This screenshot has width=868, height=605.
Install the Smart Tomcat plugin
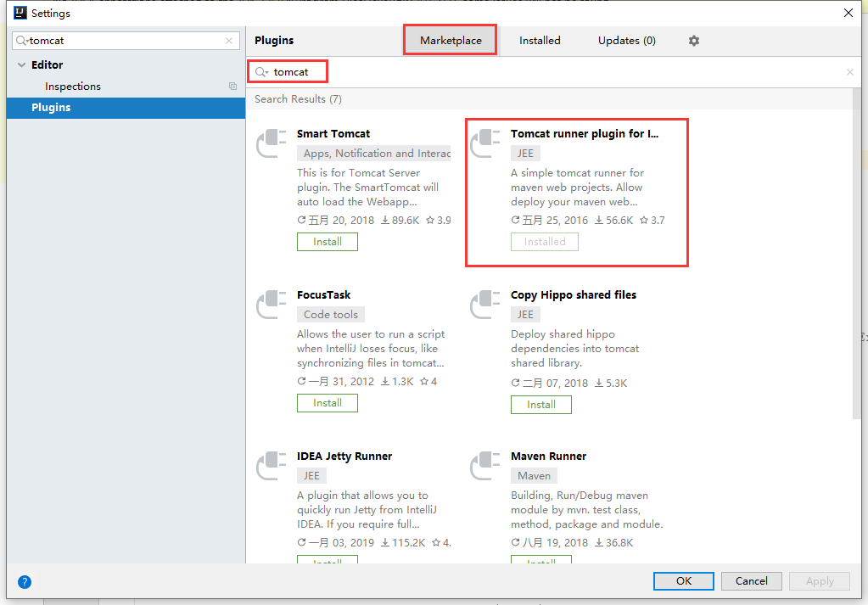(x=327, y=241)
